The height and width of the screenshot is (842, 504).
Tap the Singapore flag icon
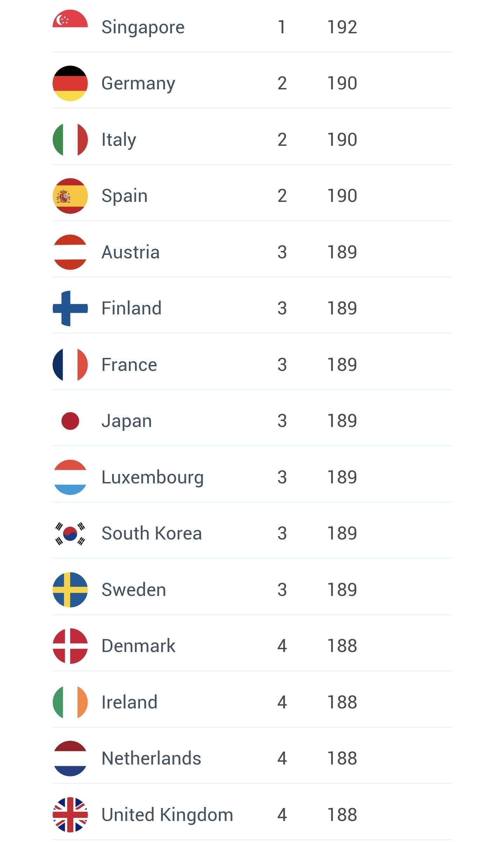tap(70, 20)
